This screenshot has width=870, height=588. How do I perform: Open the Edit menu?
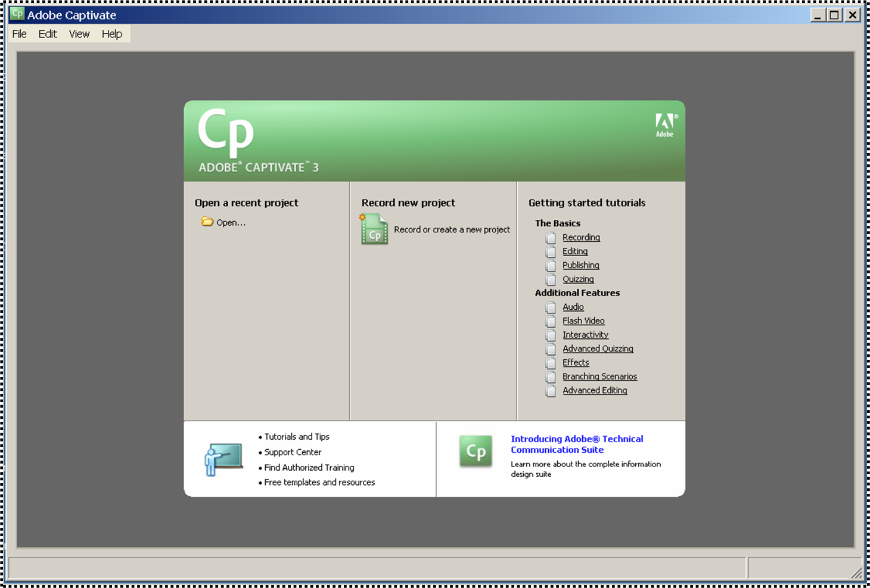coord(48,34)
